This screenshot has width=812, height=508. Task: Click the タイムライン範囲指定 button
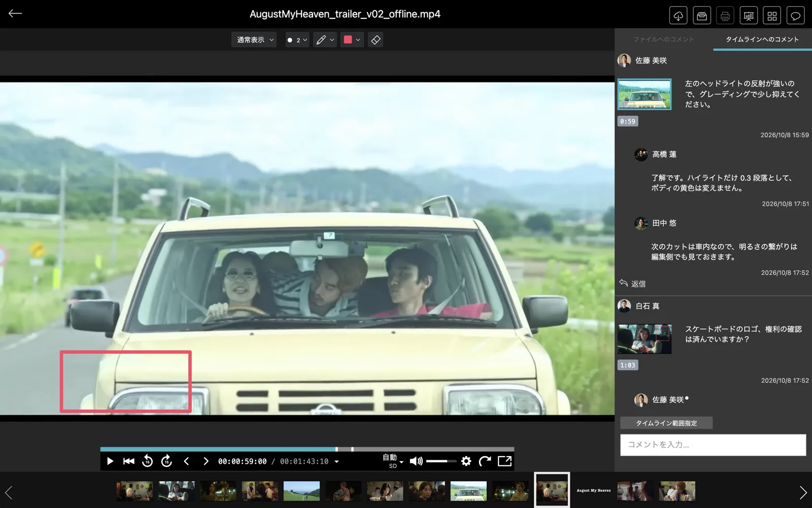pos(666,423)
